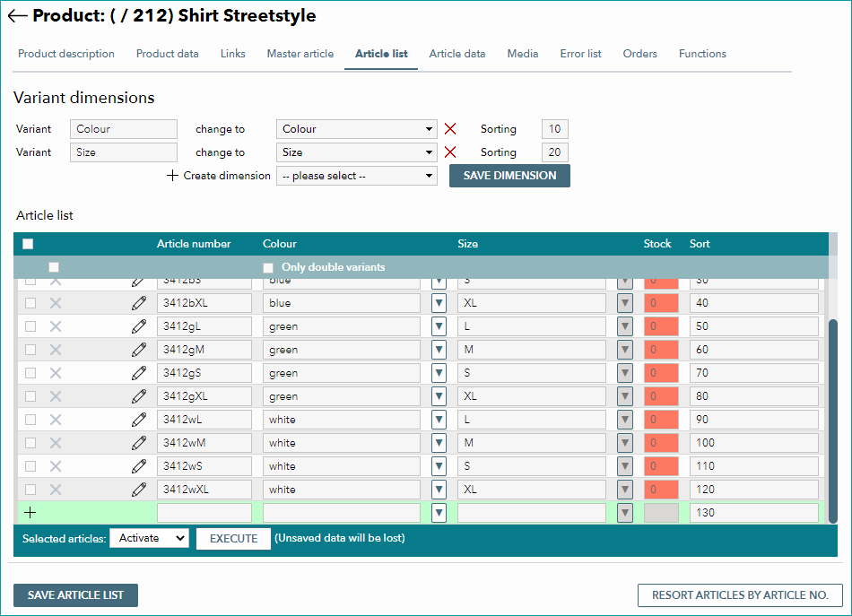Viewport: 852px width, 616px height.
Task: Delete article 3412gXL with grey X
Action: (x=56, y=396)
